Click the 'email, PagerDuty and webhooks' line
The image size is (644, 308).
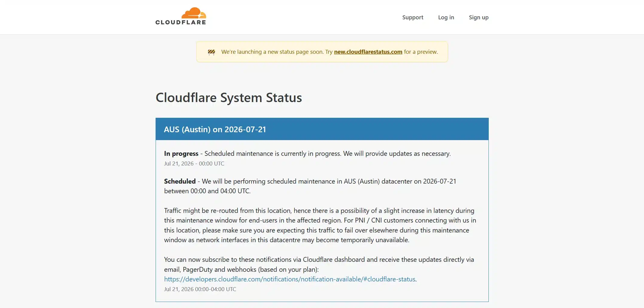click(241, 269)
